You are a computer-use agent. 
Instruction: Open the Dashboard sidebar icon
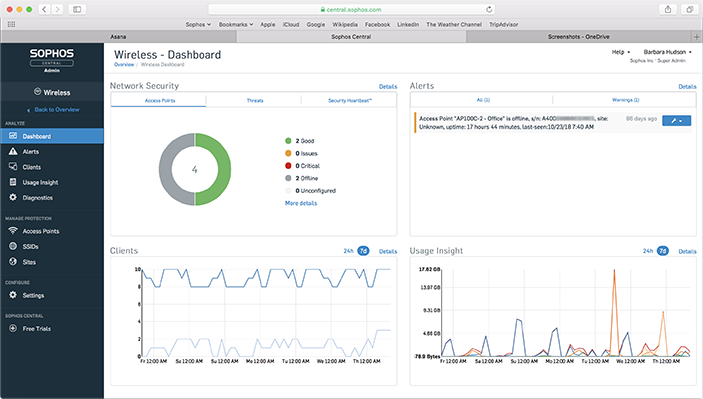[13, 136]
